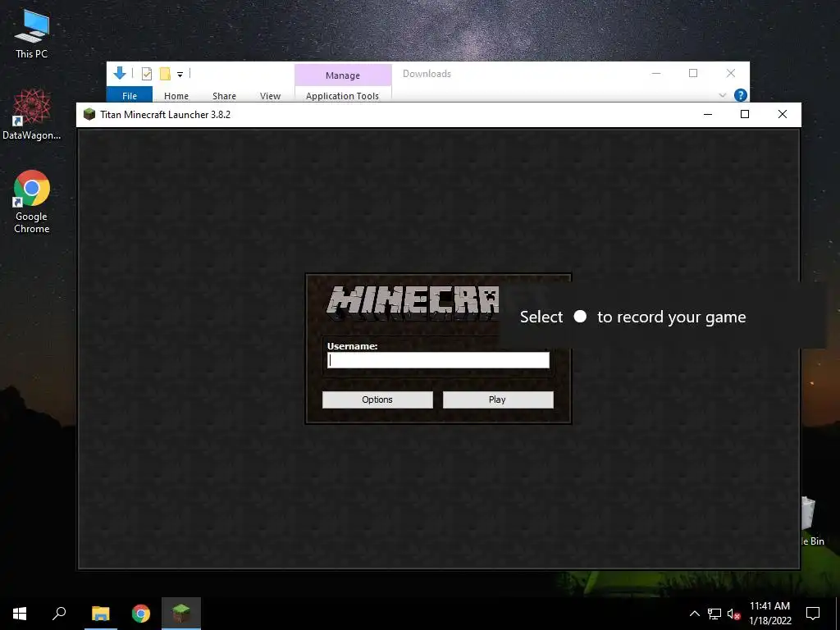This screenshot has height=630, width=840.
Task: Maximize the Downloads explorer window
Action: (x=693, y=73)
